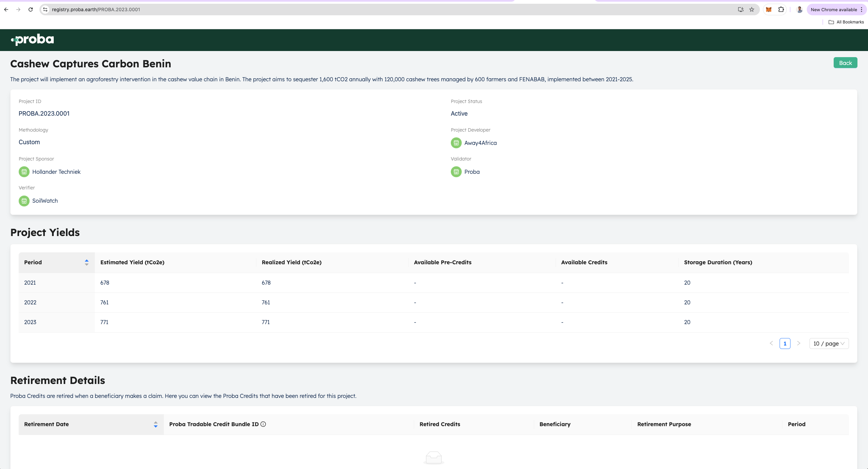Image resolution: width=868 pixels, height=469 pixels.
Task: Sort yields by Period column
Action: click(x=86, y=262)
